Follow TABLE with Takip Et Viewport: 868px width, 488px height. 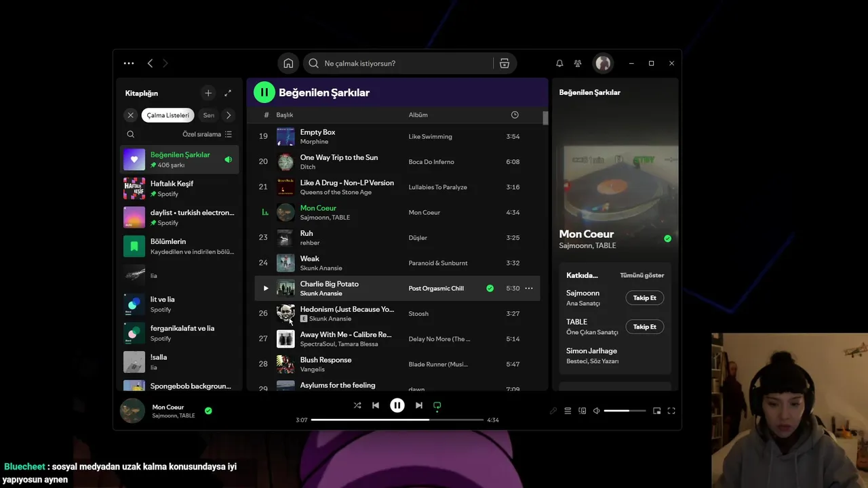pos(644,327)
